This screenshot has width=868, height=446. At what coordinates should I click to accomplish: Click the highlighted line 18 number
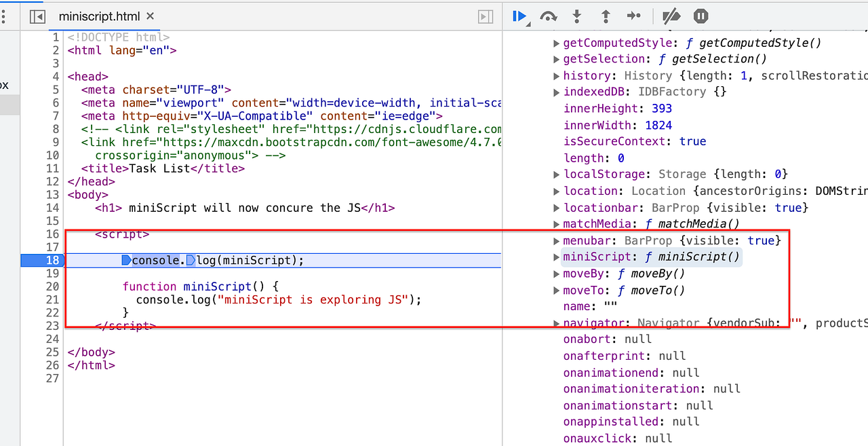click(x=52, y=259)
